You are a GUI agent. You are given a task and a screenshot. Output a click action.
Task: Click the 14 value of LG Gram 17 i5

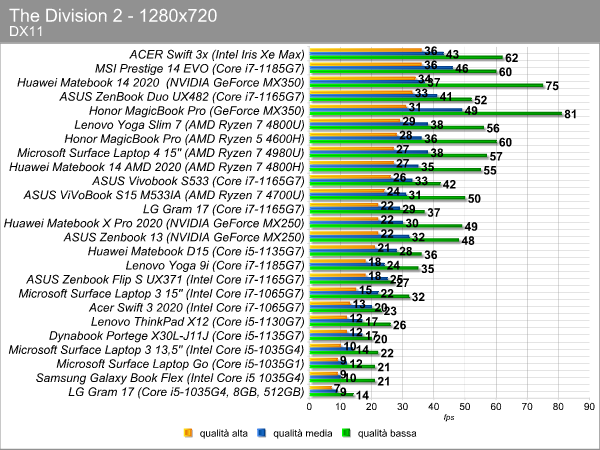click(362, 396)
